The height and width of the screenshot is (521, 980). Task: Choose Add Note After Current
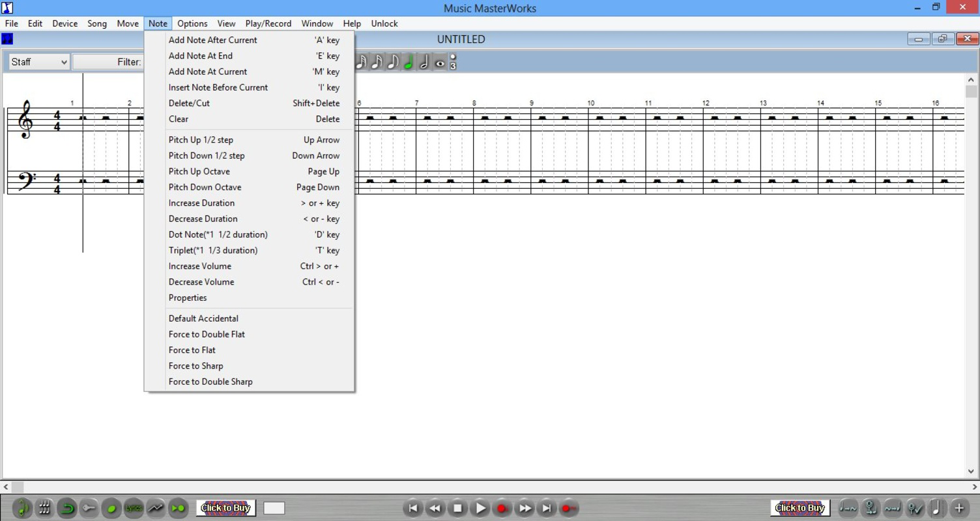point(249,40)
